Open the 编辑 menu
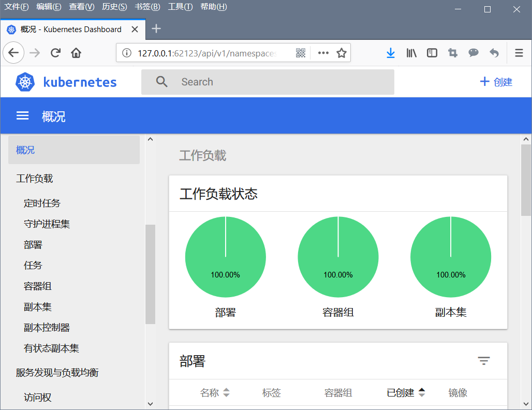Screen dimensions: 532x410 (49, 7)
